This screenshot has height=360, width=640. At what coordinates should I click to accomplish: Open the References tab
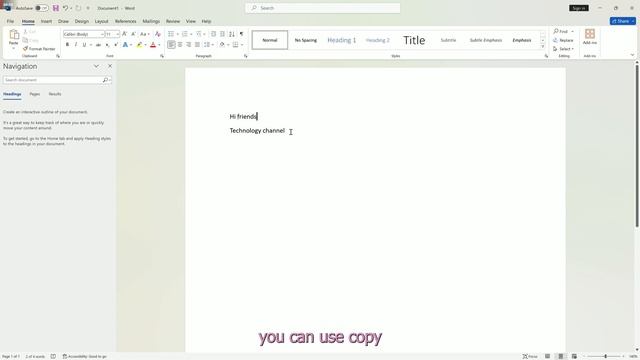pyautogui.click(x=125, y=21)
